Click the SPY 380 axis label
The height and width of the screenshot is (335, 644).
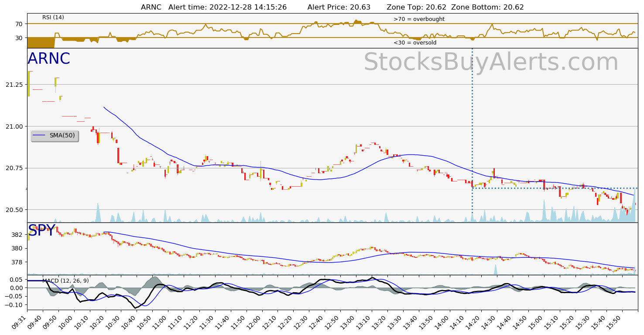tap(17, 248)
